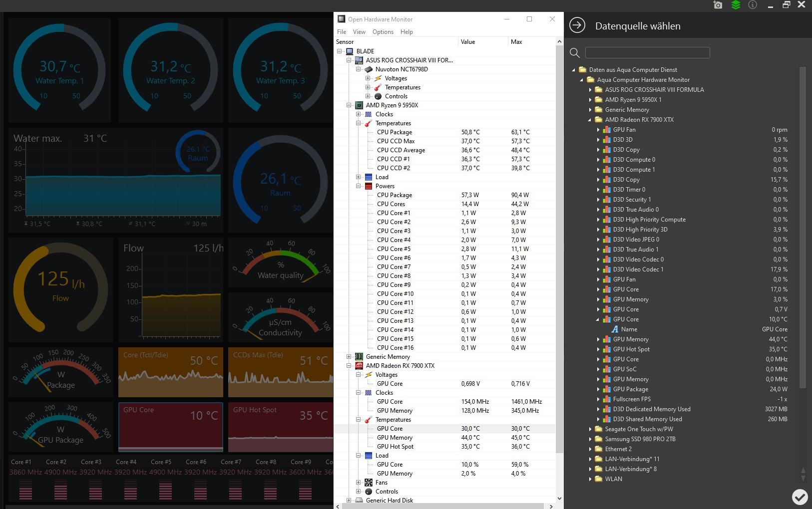Open the Help menu in Open Hardware Monitor
The width and height of the screenshot is (812, 509).
point(406,32)
